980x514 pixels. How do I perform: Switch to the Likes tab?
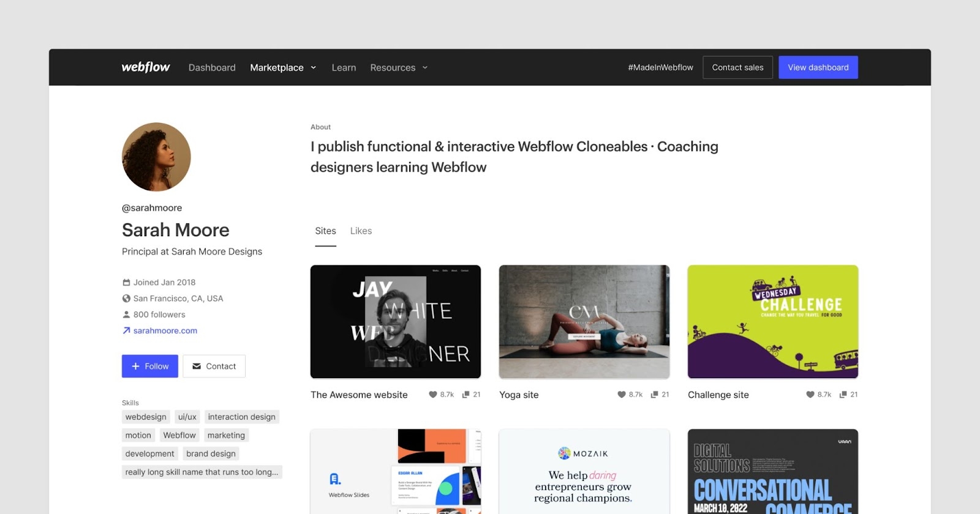(x=361, y=231)
